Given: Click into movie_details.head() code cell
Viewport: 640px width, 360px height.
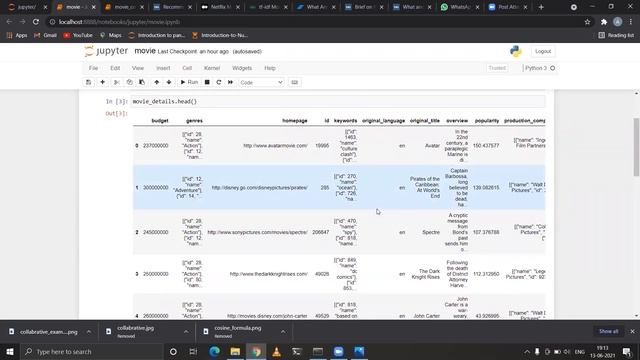Looking at the screenshot, I should 338,101.
